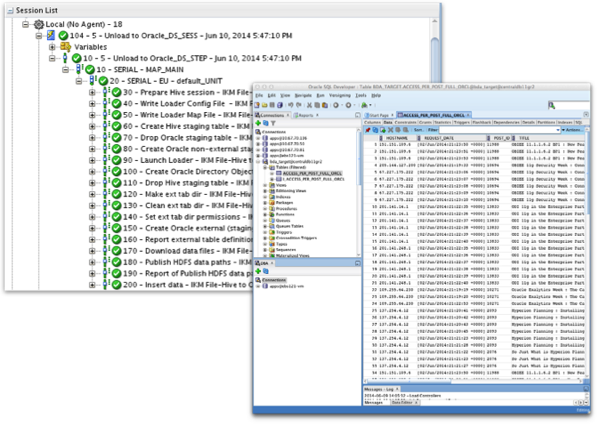Image resolution: width=600 pixels, height=427 pixels.
Task: Click the funnel Filter icon in the Connections panel
Action: (273, 123)
